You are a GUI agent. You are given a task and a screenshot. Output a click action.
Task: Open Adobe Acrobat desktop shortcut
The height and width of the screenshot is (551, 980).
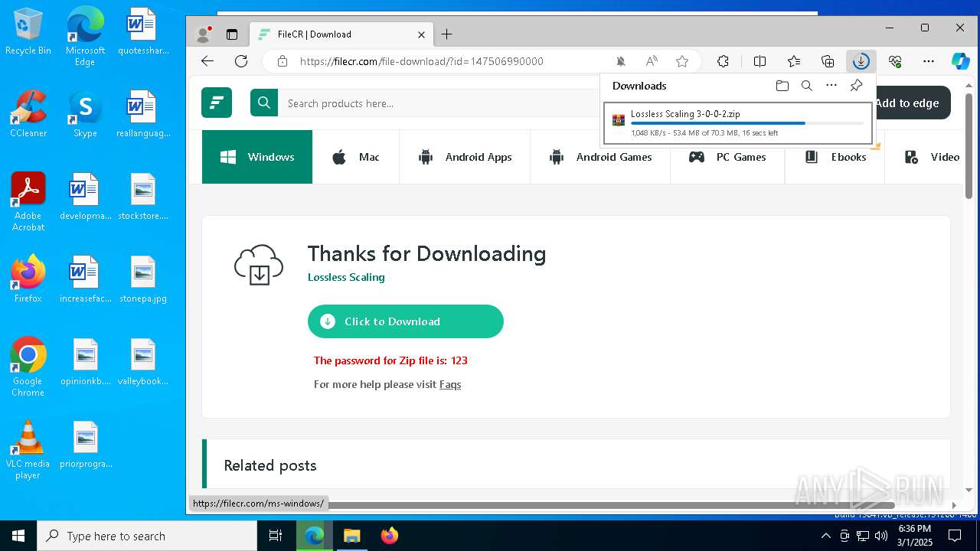28,202
